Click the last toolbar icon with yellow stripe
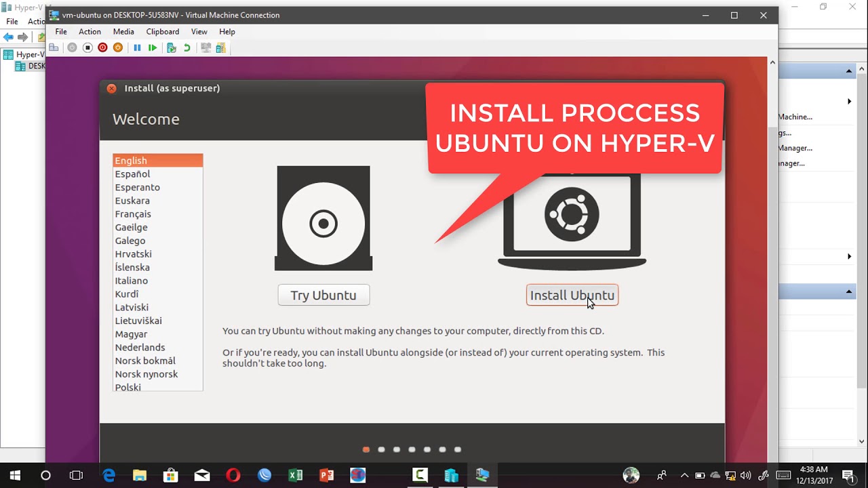 pyautogui.click(x=220, y=47)
